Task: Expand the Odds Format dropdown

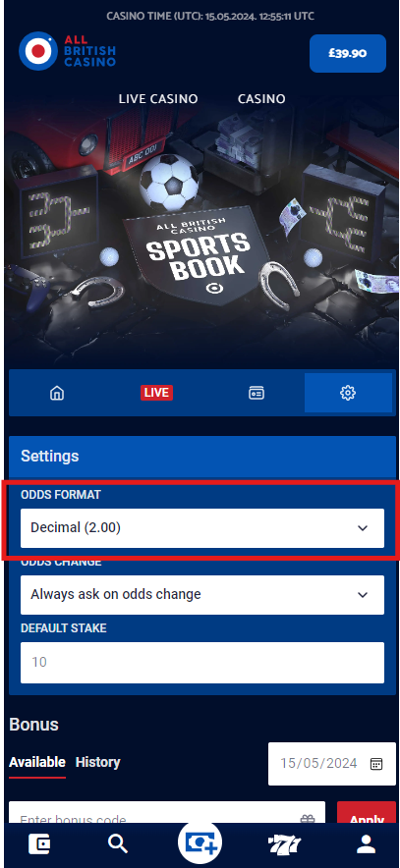Action: coord(202,528)
